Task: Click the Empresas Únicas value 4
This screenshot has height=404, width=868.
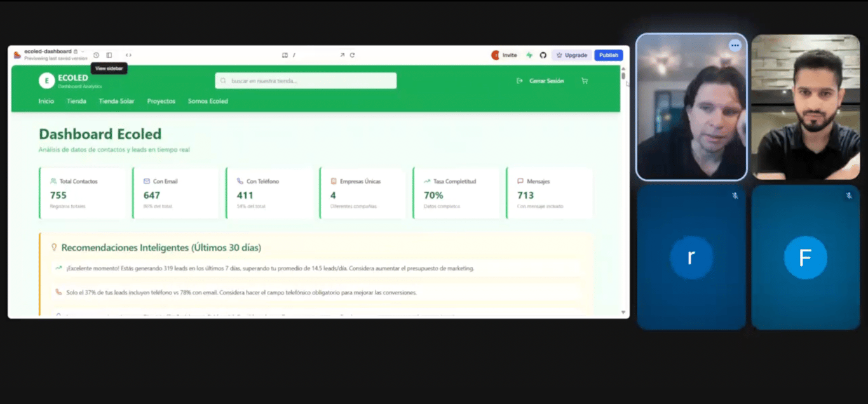Action: pos(333,195)
